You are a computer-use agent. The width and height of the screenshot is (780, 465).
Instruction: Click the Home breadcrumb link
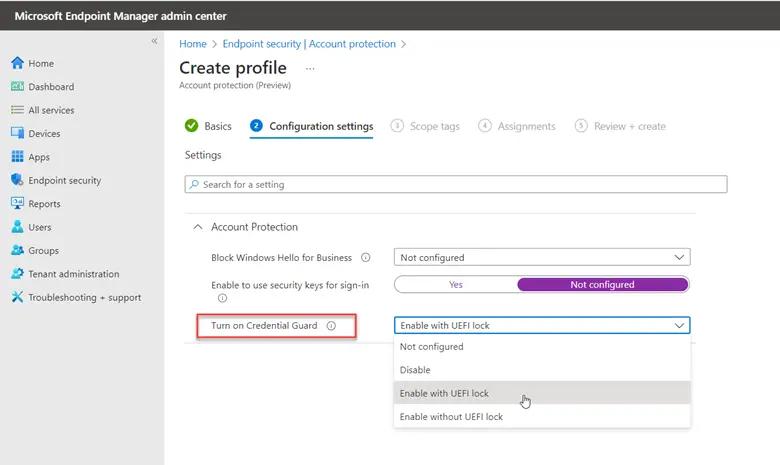[x=192, y=44]
